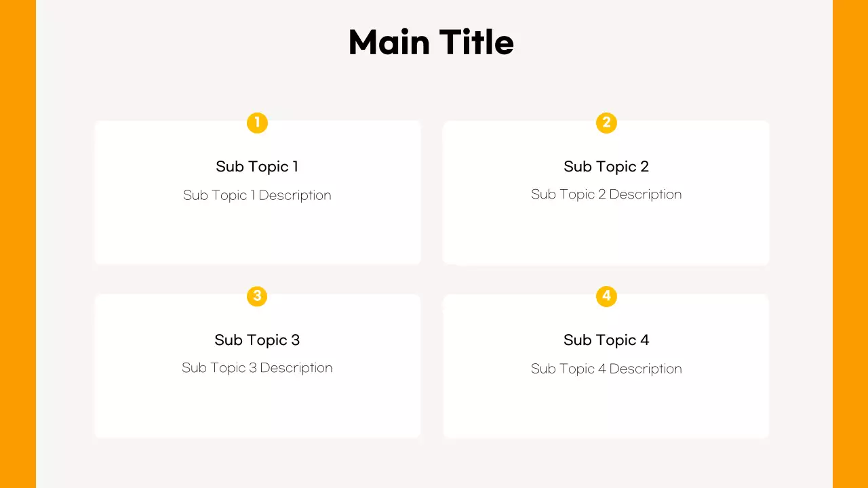Select the yellow number 4 badge
This screenshot has width=868, height=488.
point(606,296)
